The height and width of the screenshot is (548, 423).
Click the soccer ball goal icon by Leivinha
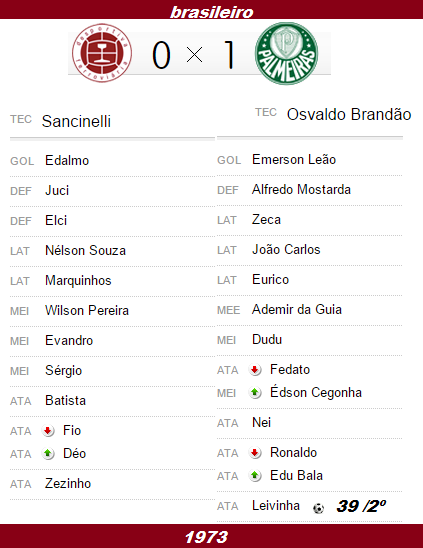click(318, 508)
